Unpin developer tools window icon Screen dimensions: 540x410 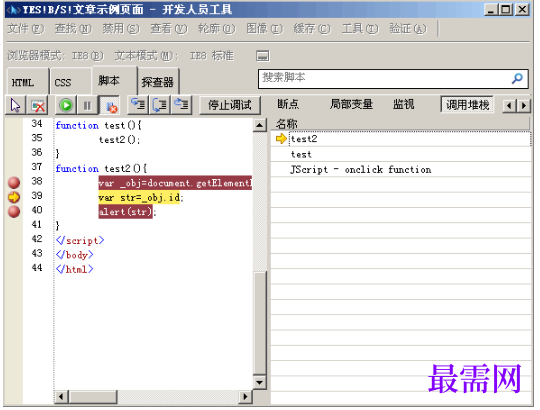pos(263,56)
